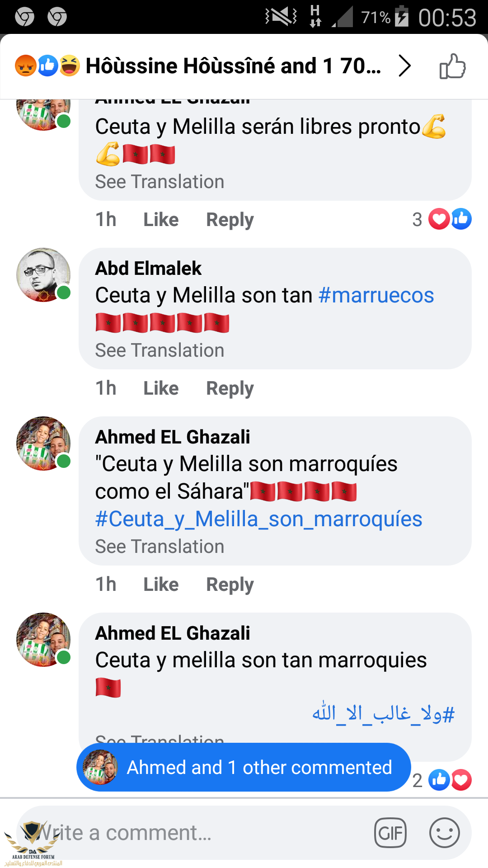The image size is (488, 868).
Task: Open the #marruecos hashtag
Action: point(376,295)
